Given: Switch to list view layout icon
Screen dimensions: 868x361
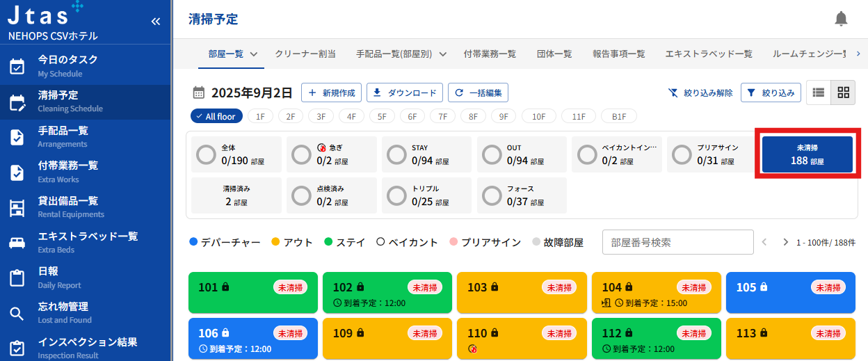Looking at the screenshot, I should tap(819, 93).
